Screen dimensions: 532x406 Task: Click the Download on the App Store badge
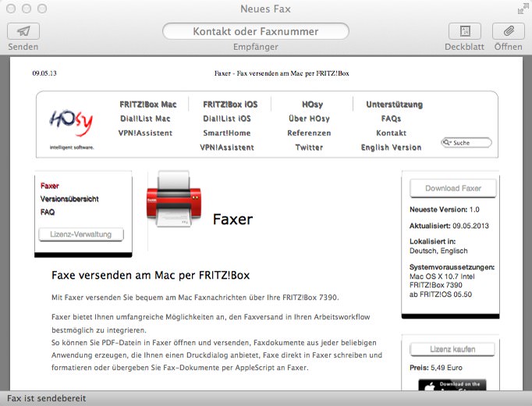point(452,385)
